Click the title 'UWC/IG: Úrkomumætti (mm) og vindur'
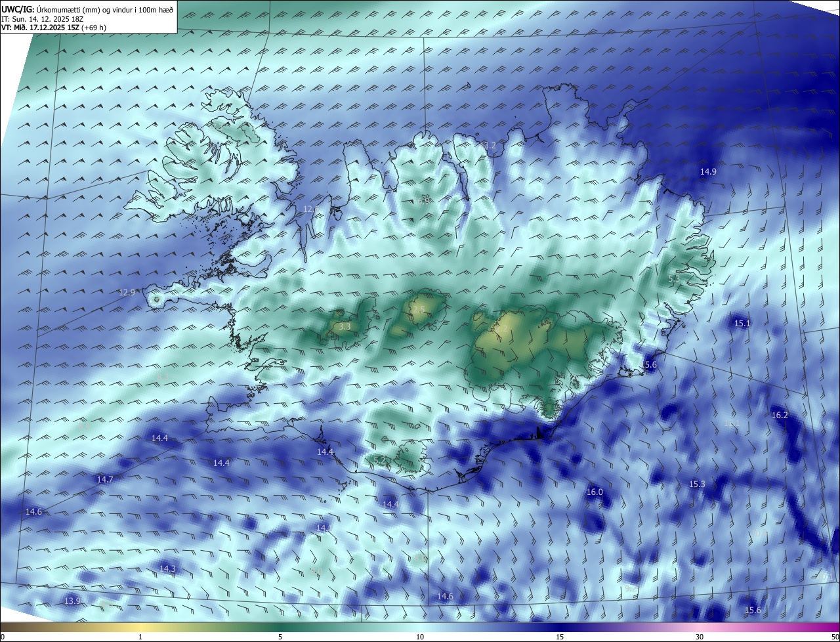Screen dimensions: 840x642 [x=68, y=9]
